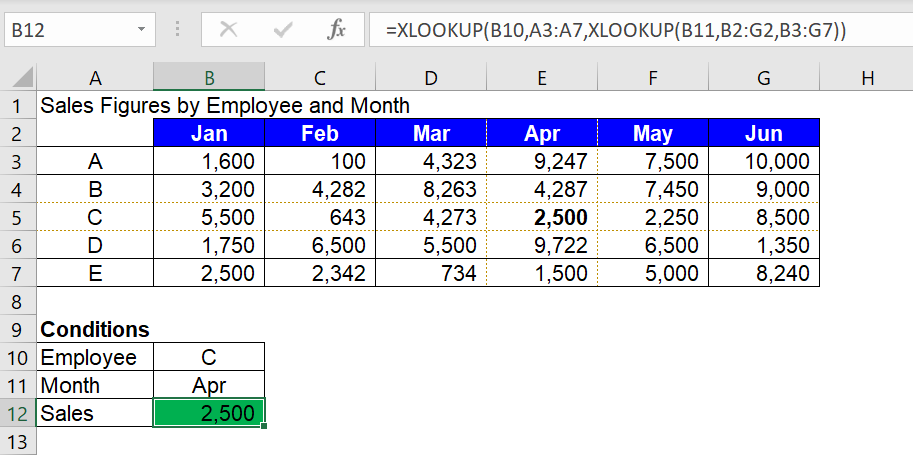913x455 pixels.
Task: Click cell with value 8,500
Action: point(764,217)
